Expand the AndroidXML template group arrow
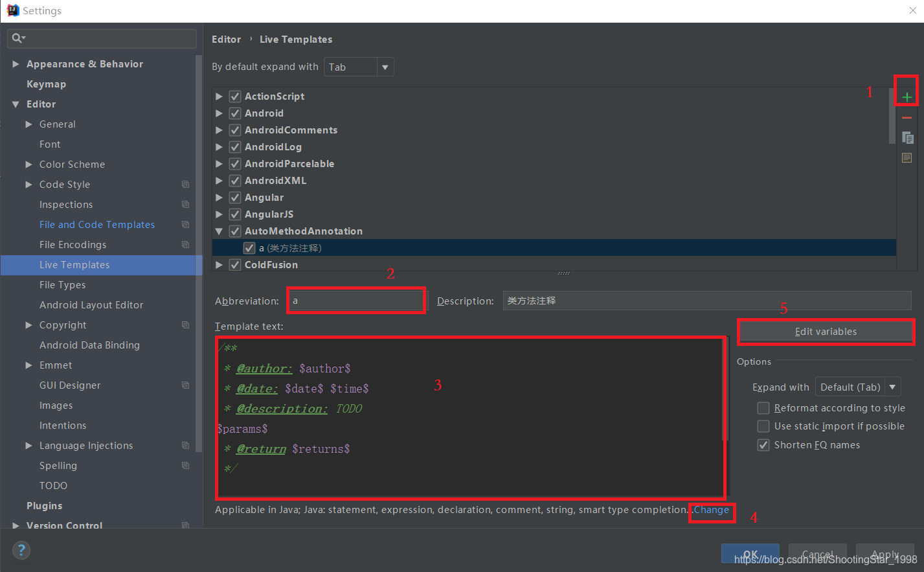 (219, 181)
